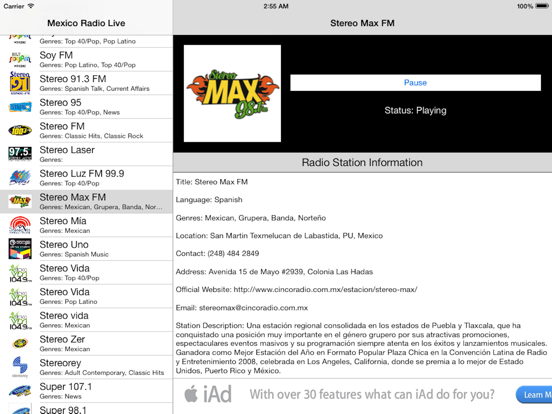Viewport: 552px width, 414px height.
Task: Tap the Stereo 95 station logo
Action: click(20, 107)
